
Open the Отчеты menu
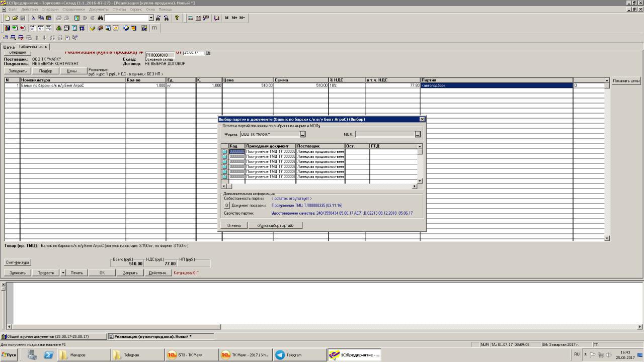click(x=119, y=10)
